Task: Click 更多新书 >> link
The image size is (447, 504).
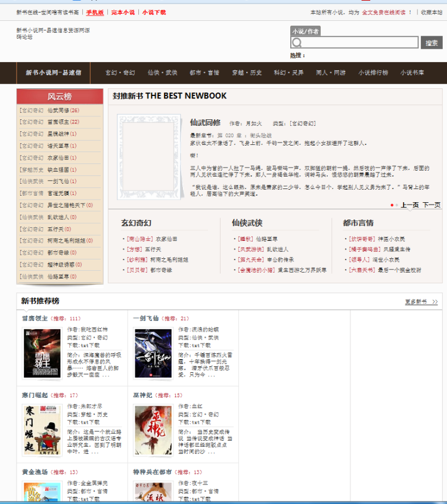Action: (421, 302)
